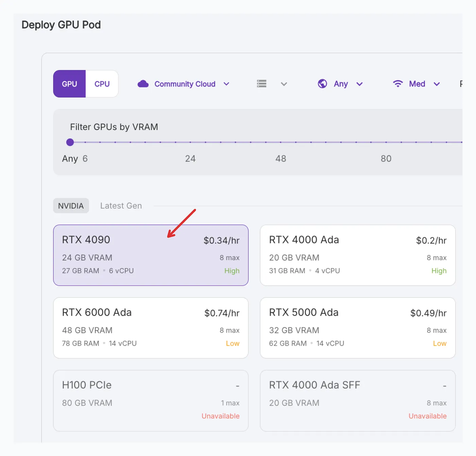Click the H100 PCIe unavailable card

point(151,401)
